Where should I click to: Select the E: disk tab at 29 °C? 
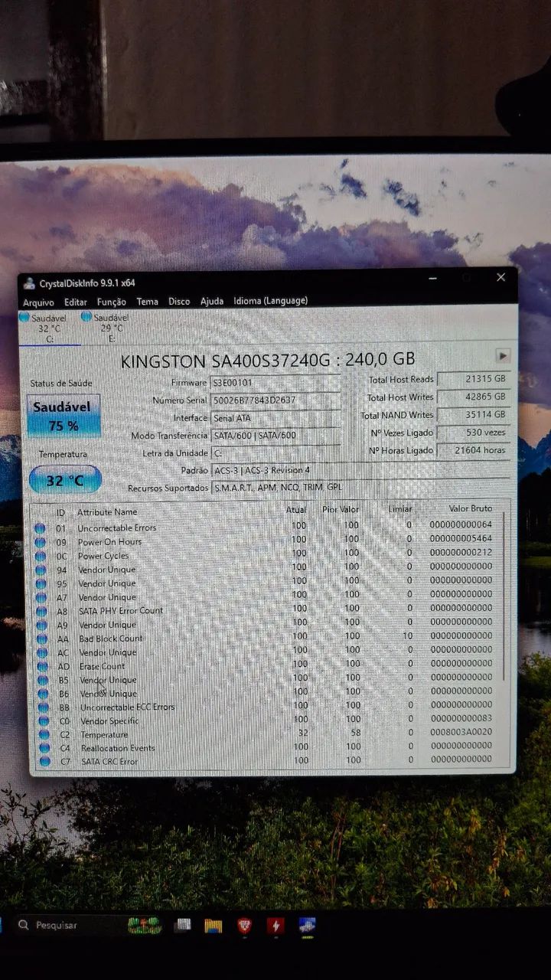pyautogui.click(x=112, y=327)
